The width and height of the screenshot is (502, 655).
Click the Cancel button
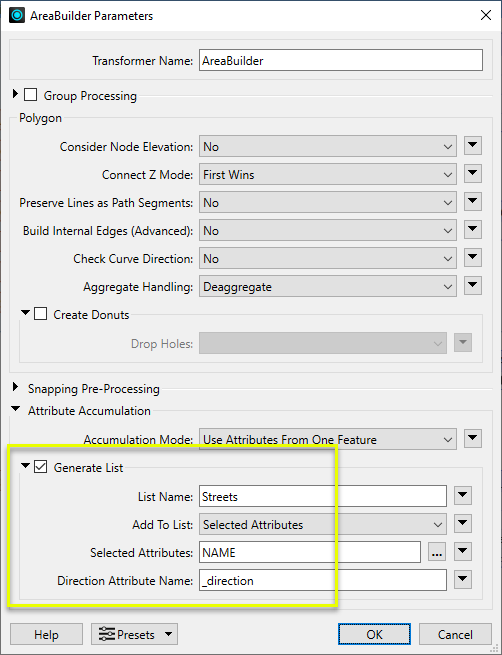point(455,635)
